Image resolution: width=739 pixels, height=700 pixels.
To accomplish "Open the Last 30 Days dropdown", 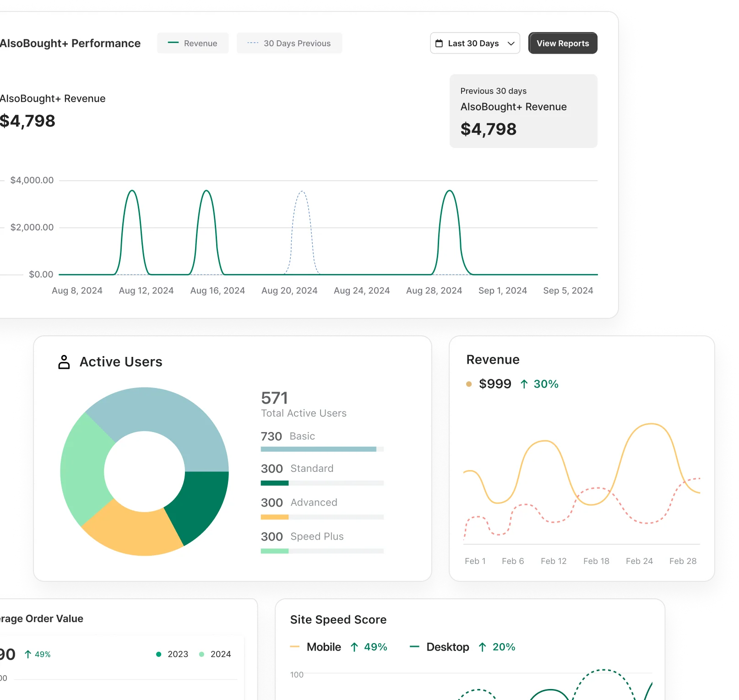I will click(x=475, y=43).
